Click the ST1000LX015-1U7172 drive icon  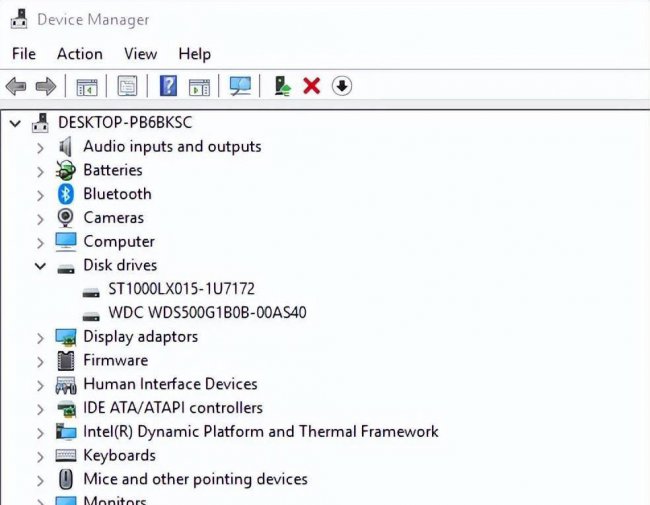[x=91, y=293]
